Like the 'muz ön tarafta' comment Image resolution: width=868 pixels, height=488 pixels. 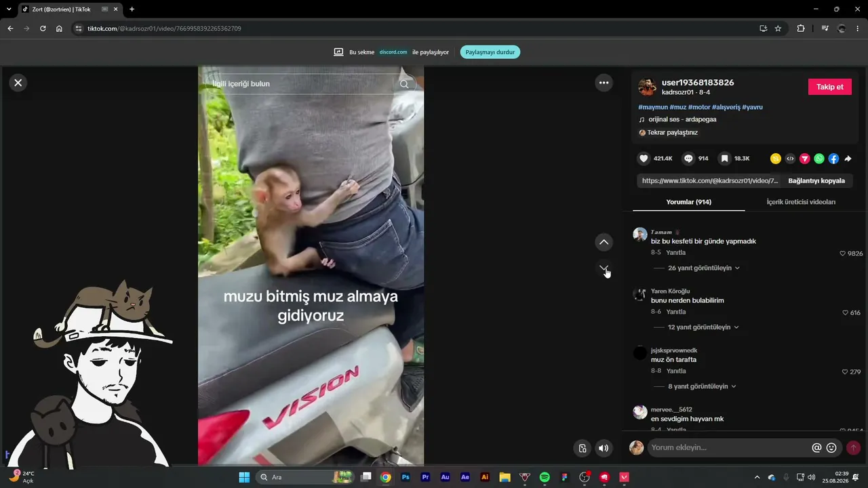[x=845, y=372]
